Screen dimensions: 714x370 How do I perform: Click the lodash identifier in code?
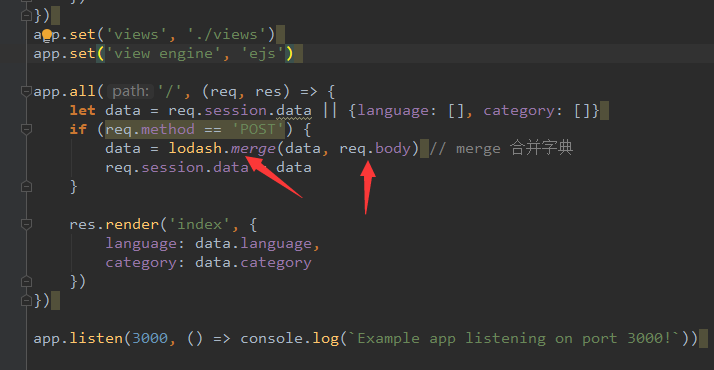(195, 148)
